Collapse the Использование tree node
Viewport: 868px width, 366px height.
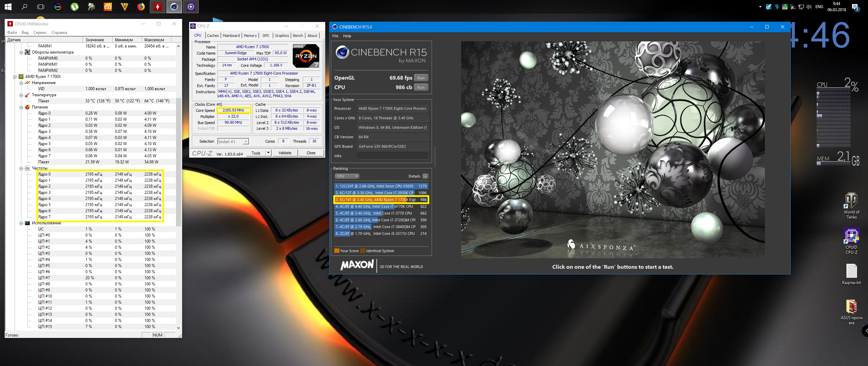tap(21, 223)
